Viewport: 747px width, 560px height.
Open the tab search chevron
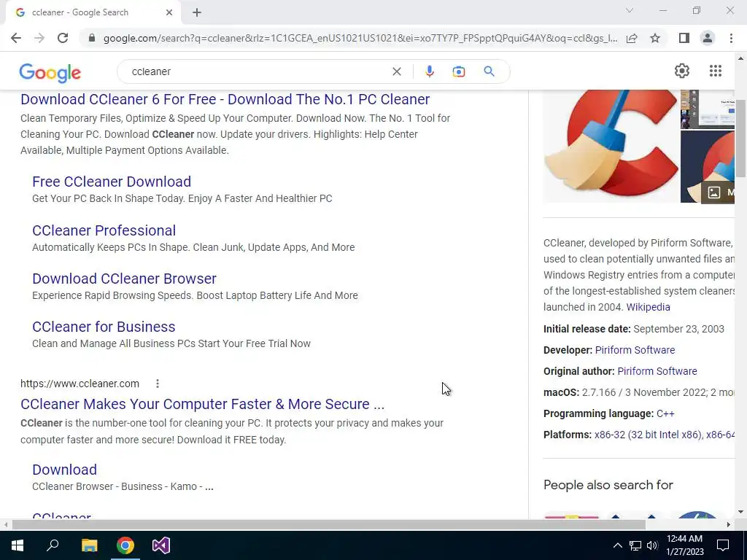(630, 10)
